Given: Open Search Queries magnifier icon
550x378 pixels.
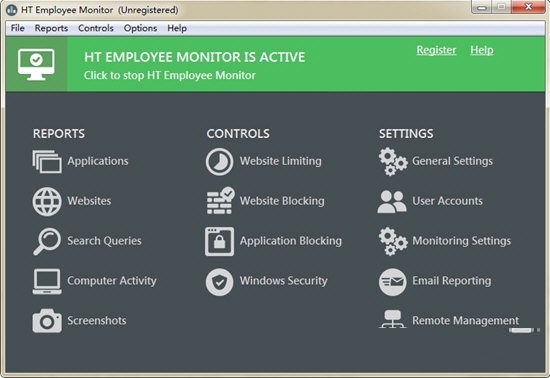Looking at the screenshot, I should (47, 241).
